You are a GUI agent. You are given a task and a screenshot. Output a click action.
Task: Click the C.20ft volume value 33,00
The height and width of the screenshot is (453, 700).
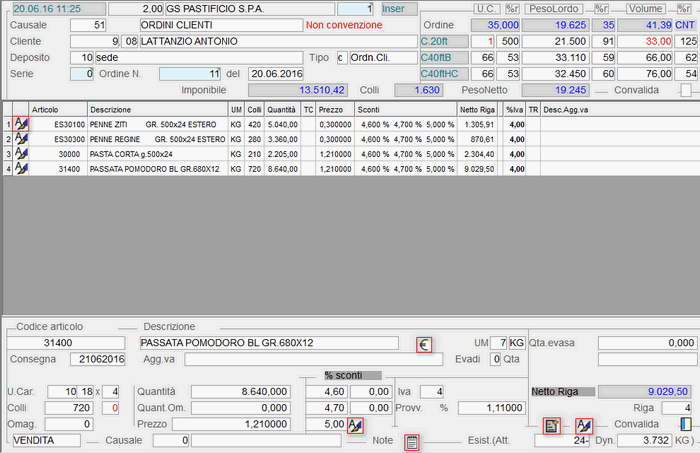(645, 42)
